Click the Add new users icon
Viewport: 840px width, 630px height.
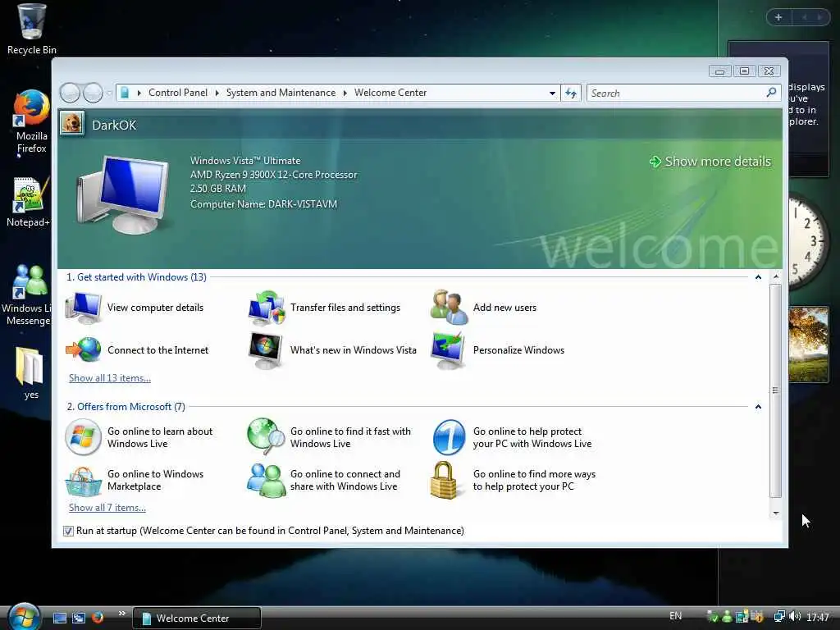449,307
